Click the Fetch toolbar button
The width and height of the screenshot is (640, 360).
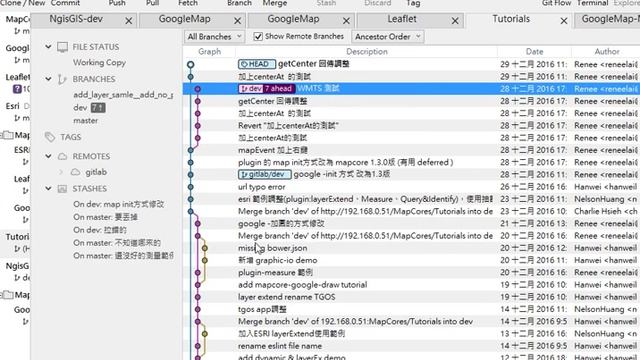188,3
